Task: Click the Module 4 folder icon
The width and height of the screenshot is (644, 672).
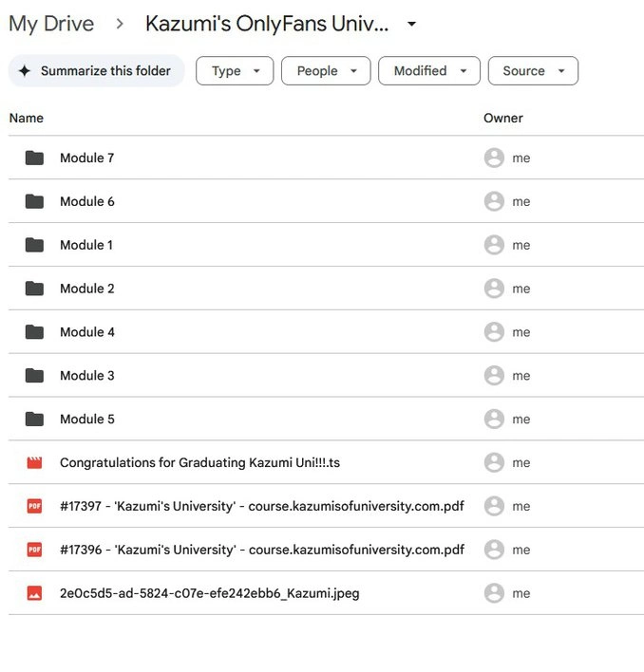Action: tap(34, 332)
